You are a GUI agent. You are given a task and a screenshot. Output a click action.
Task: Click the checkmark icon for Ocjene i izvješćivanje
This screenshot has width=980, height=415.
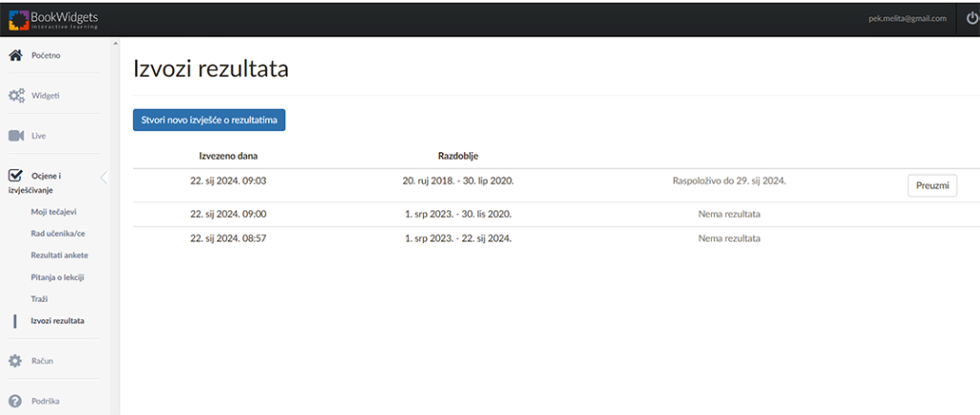coord(15,176)
